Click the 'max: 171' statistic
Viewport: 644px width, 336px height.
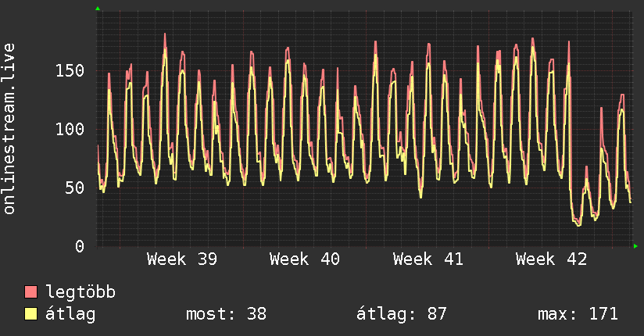click(578, 314)
